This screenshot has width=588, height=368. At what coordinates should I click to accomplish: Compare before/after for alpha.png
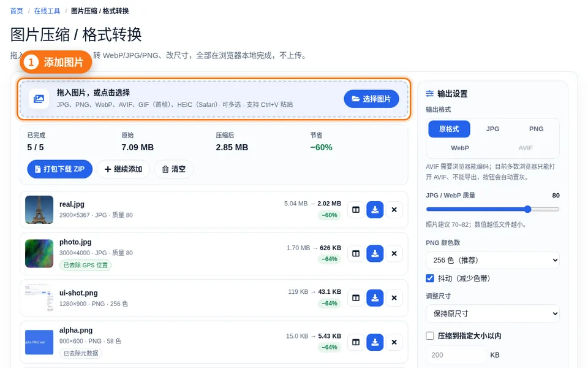click(355, 342)
